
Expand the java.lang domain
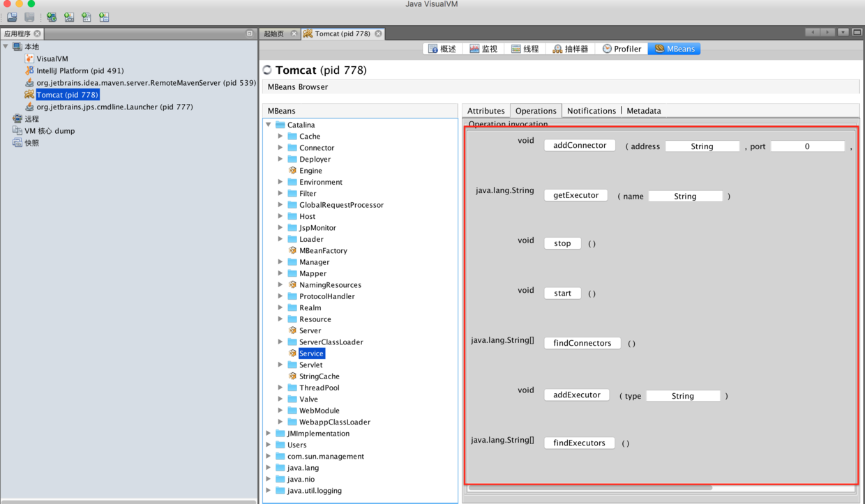269,468
